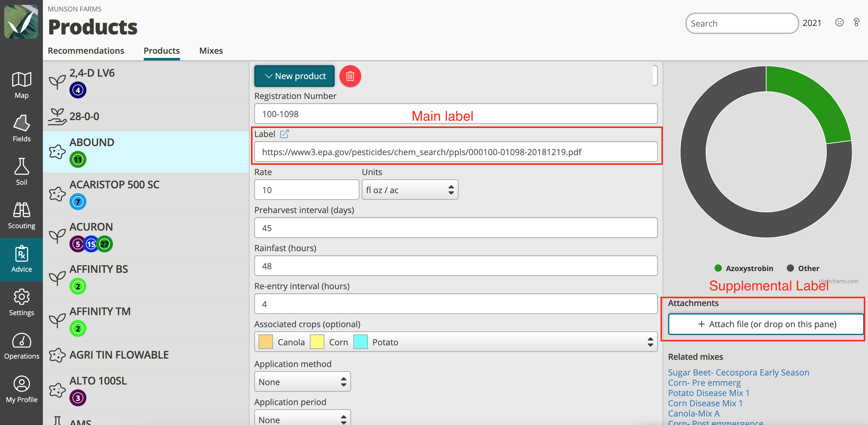The width and height of the screenshot is (868, 425).
Task: Click the Canola orange color swatch
Action: click(265, 342)
